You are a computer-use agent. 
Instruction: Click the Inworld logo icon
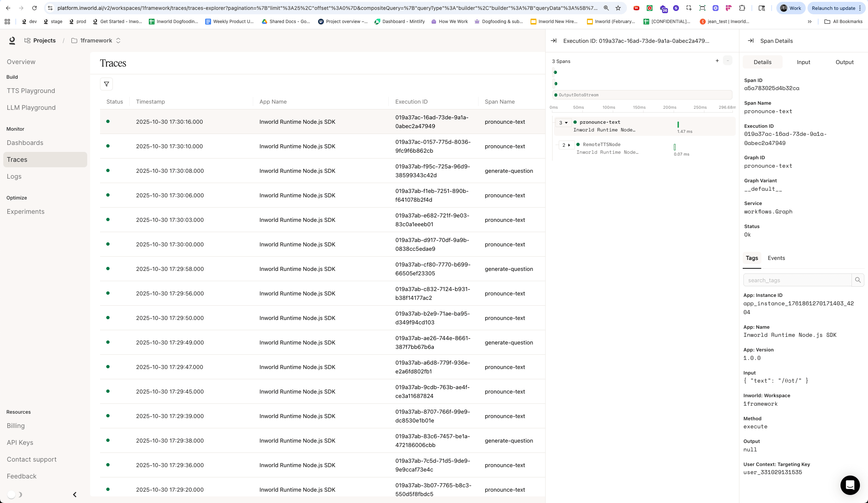click(12, 41)
